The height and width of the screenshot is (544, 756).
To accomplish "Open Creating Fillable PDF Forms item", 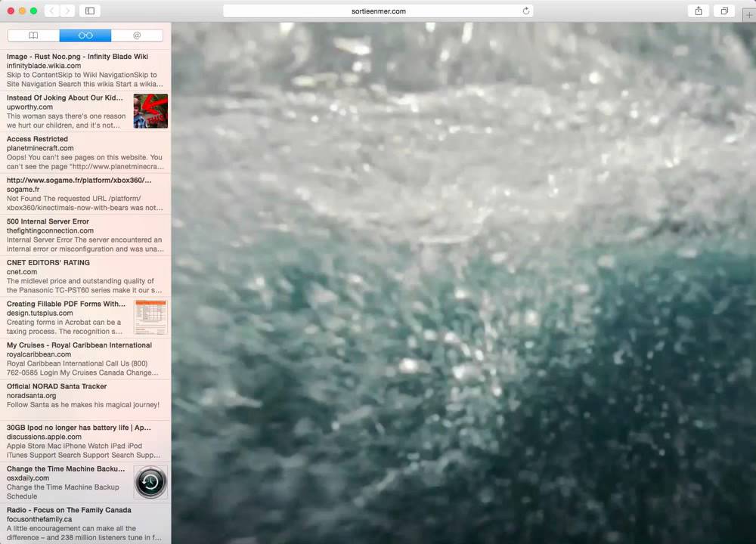I will [x=85, y=317].
